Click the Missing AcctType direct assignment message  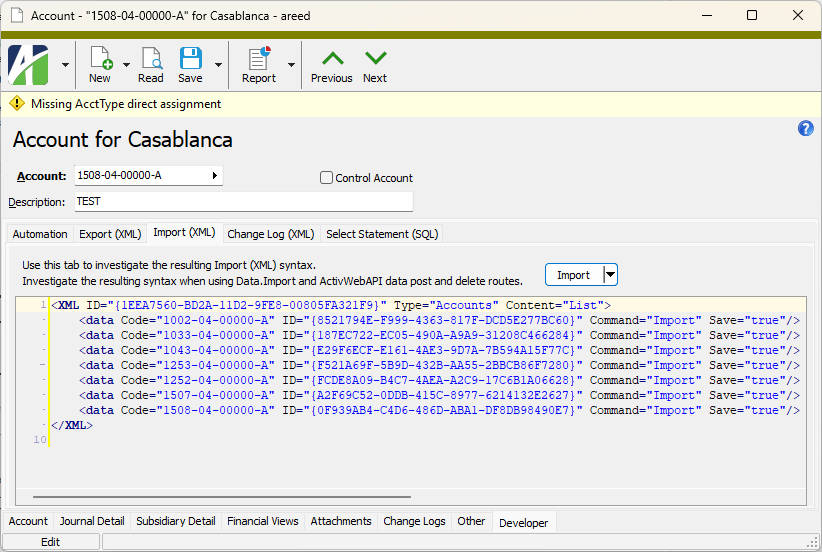coord(126,104)
